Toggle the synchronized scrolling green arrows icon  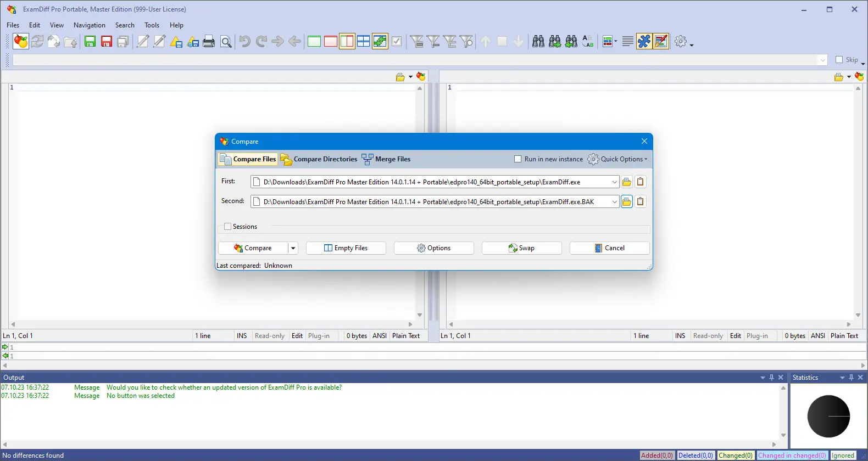coord(380,41)
